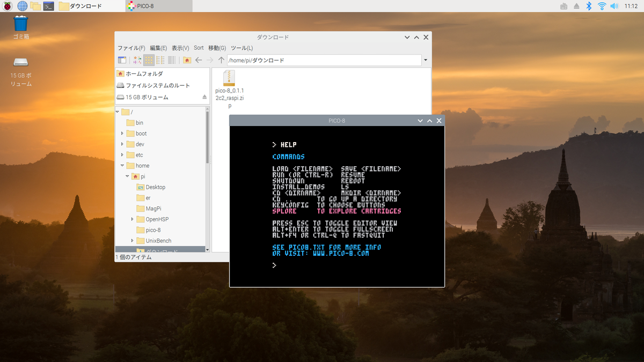Viewport: 644px width, 362px height.
Task: Switch to the PICO-8 taskbar window button
Action: pyautogui.click(x=158, y=6)
